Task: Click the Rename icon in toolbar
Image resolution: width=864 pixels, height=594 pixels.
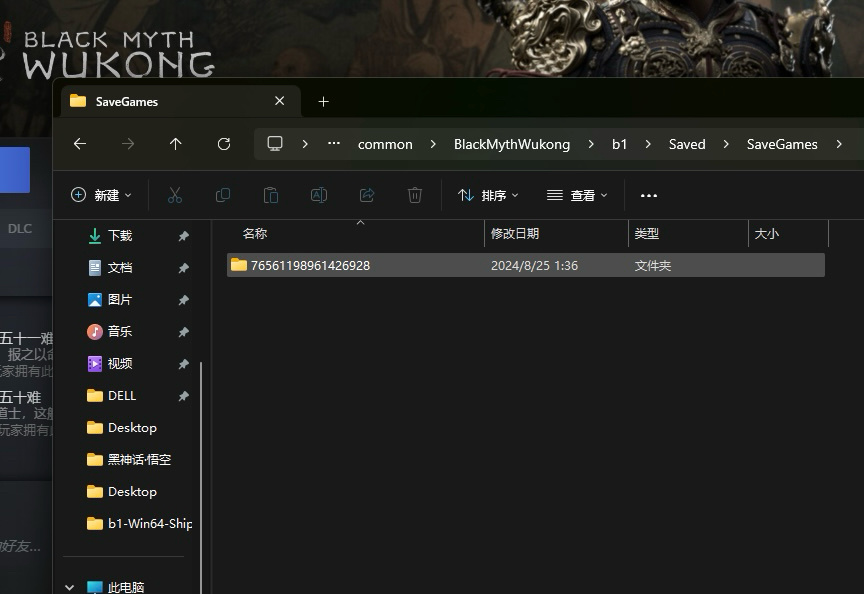Action: tap(318, 195)
